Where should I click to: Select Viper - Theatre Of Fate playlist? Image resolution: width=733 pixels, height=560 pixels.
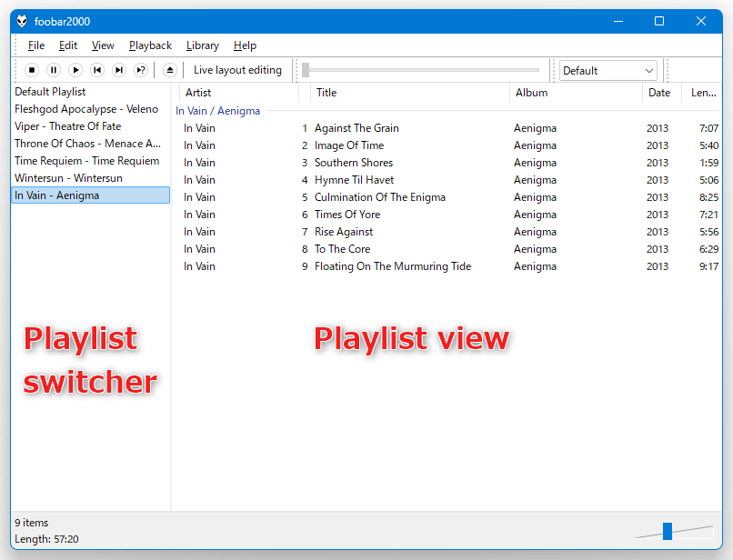(x=90, y=126)
